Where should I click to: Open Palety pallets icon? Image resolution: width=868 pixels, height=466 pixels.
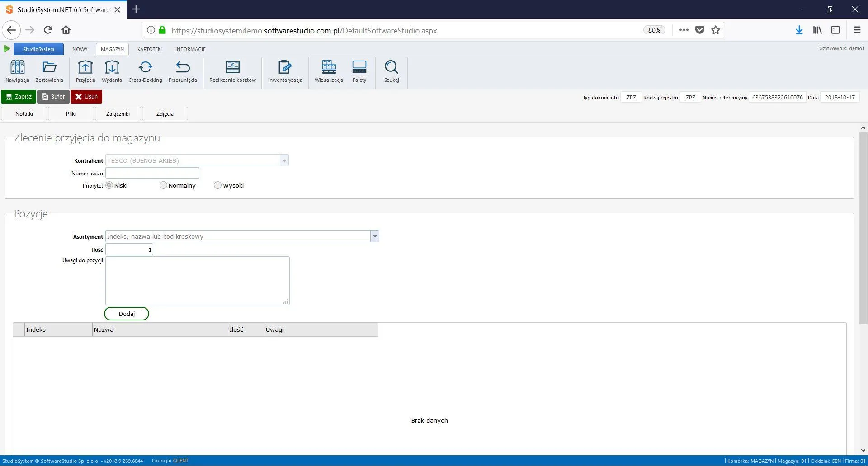click(x=359, y=71)
